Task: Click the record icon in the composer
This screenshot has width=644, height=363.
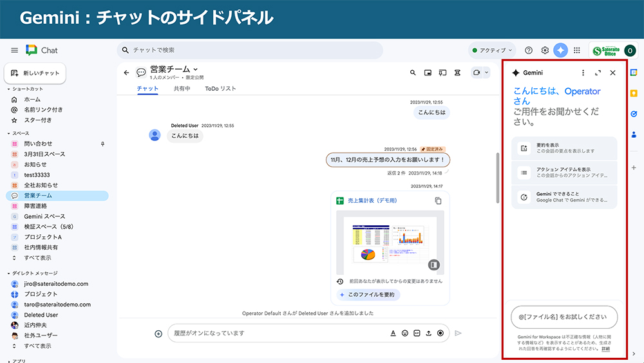Action: click(440, 333)
